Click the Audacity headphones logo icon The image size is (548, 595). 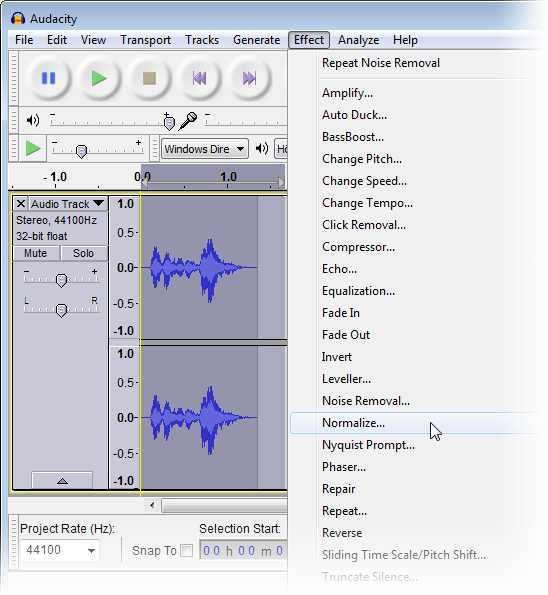18,18
